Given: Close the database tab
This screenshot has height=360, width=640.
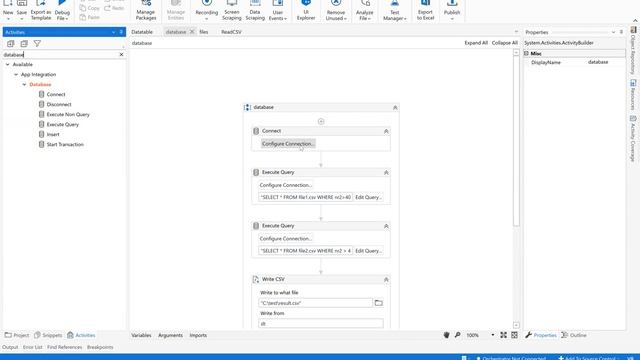Looking at the screenshot, I should tap(192, 32).
